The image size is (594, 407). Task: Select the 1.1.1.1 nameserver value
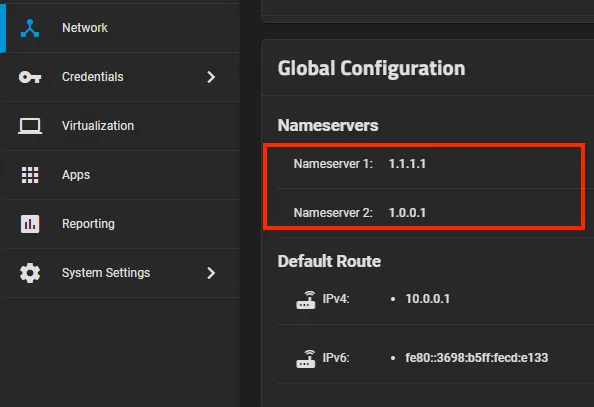click(x=407, y=164)
